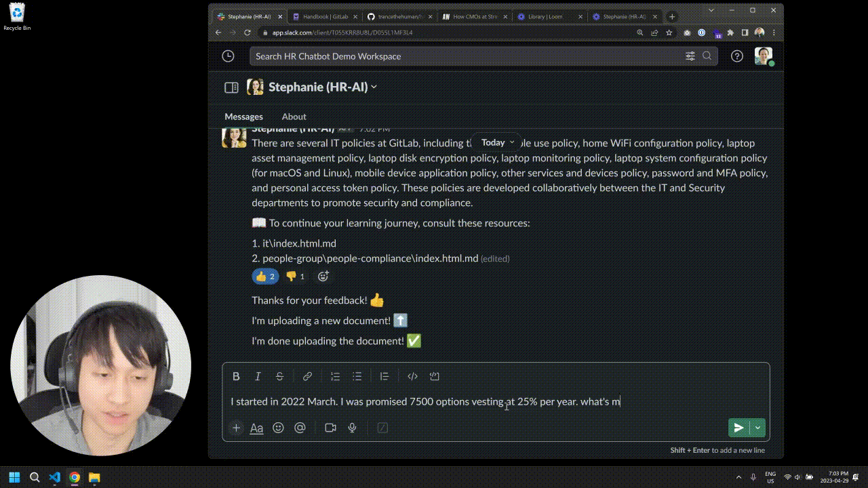Open taskbar clock showing 7:03 PM
The height and width of the screenshot is (488, 868).
pyautogui.click(x=833, y=477)
